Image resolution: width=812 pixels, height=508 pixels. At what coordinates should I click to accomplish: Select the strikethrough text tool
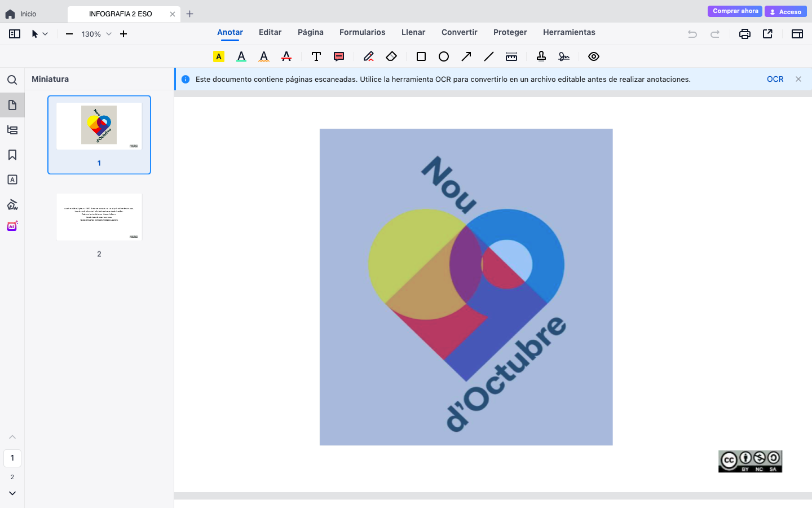[x=286, y=56]
